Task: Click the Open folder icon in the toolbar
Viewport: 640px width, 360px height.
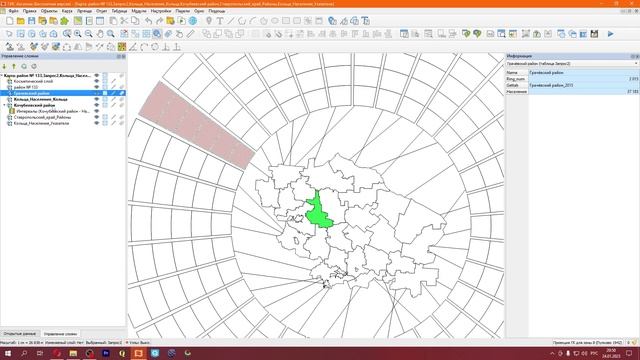Action: 20,21
